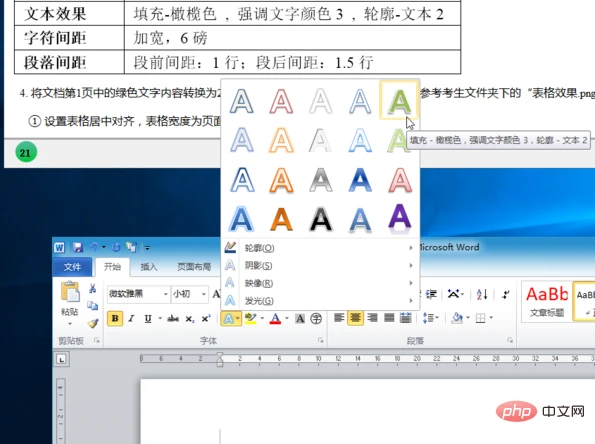Click the shading paint bucket icon

(x=457, y=318)
